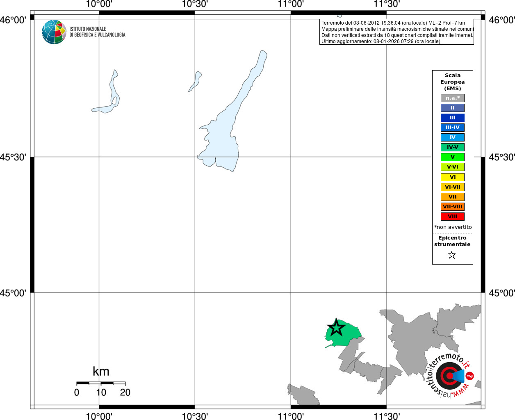
Task: Select the III legend swatch
Action: coord(453,118)
